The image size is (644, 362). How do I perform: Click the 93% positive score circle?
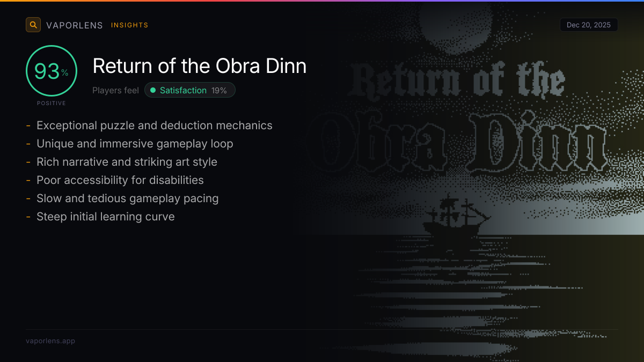pyautogui.click(x=52, y=71)
